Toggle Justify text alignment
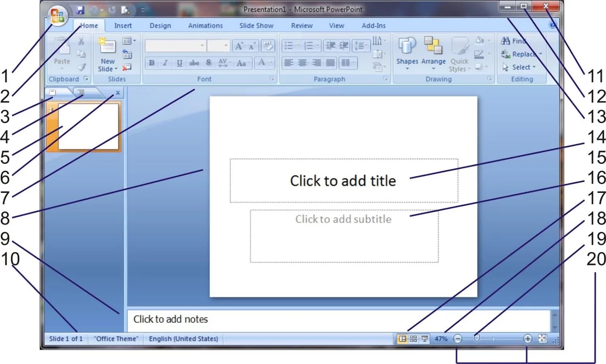 [331, 63]
